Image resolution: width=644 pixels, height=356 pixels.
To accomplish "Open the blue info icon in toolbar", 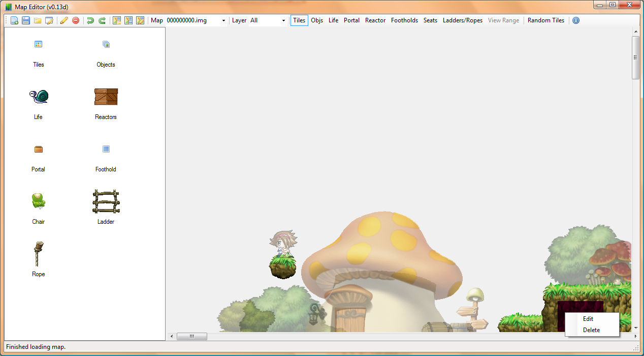I will click(x=576, y=20).
